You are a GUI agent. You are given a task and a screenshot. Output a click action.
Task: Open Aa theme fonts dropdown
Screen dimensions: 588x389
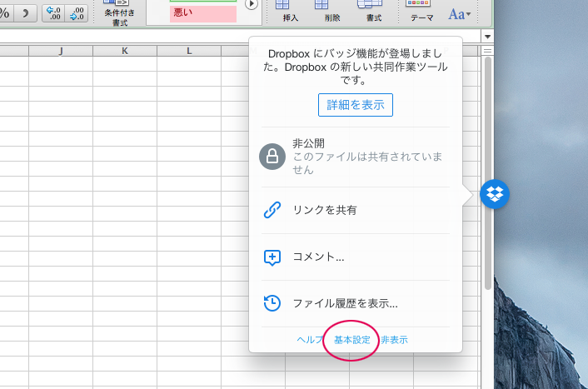pyautogui.click(x=460, y=14)
